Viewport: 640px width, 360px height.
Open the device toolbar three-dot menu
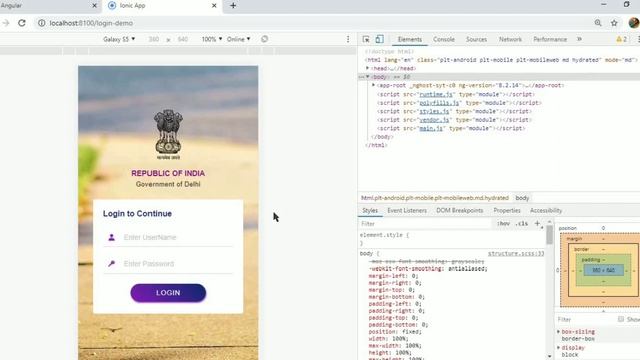(348, 39)
